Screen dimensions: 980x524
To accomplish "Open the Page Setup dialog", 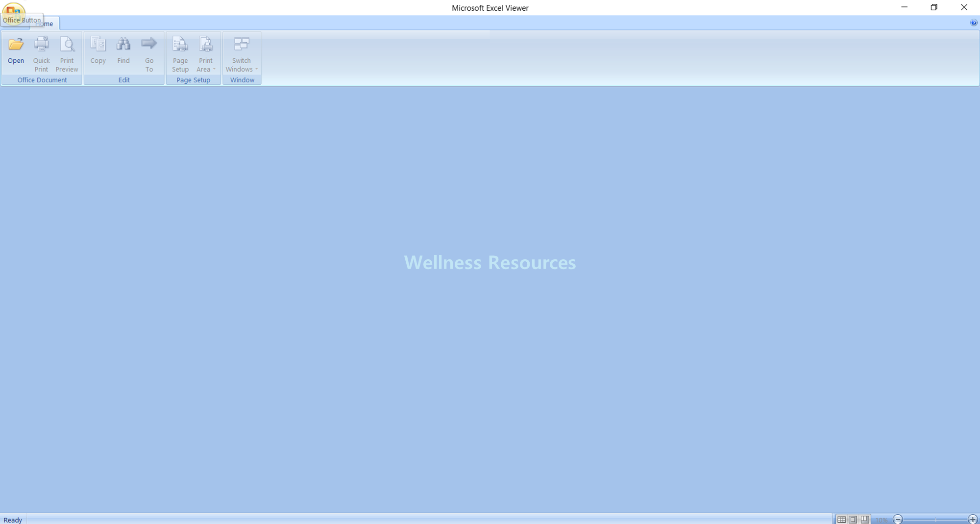I will click(180, 54).
